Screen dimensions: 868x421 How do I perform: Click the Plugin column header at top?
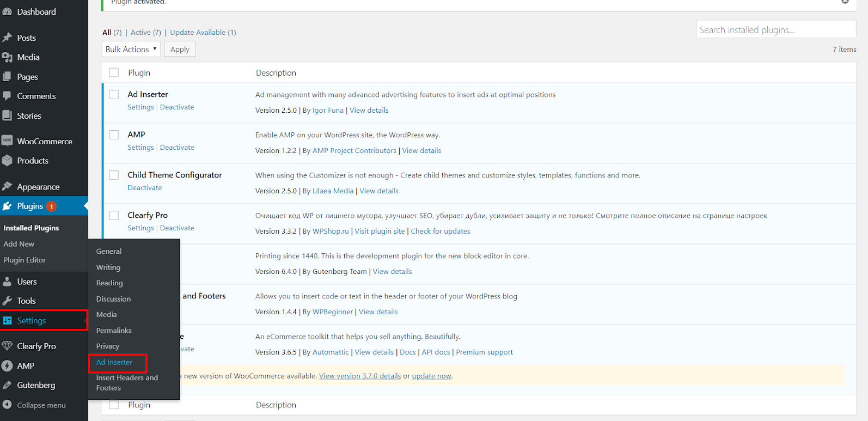[x=139, y=72]
